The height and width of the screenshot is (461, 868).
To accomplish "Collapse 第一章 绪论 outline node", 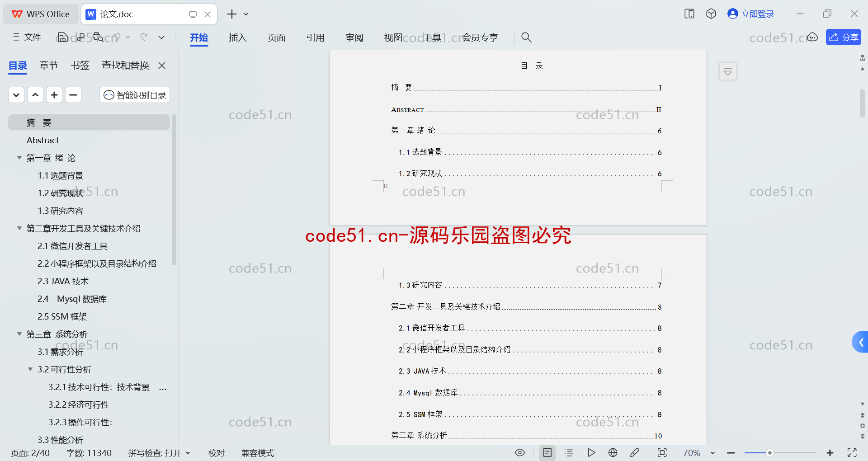I will tap(19, 158).
